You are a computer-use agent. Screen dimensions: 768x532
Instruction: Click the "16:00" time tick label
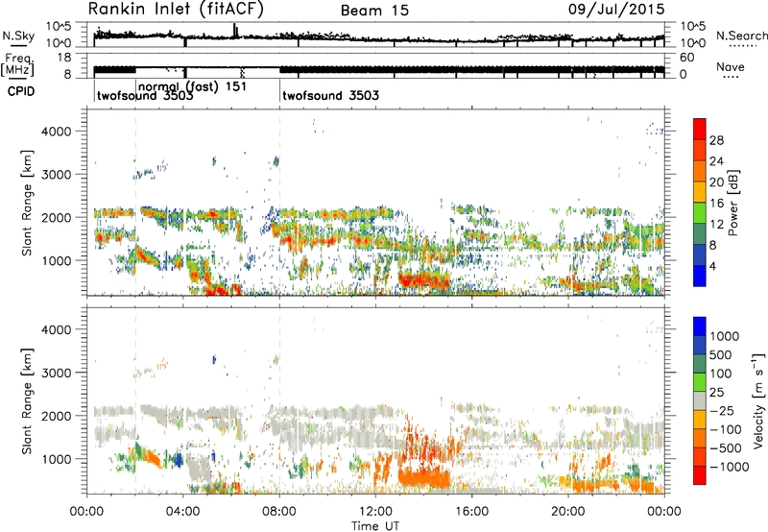click(471, 512)
